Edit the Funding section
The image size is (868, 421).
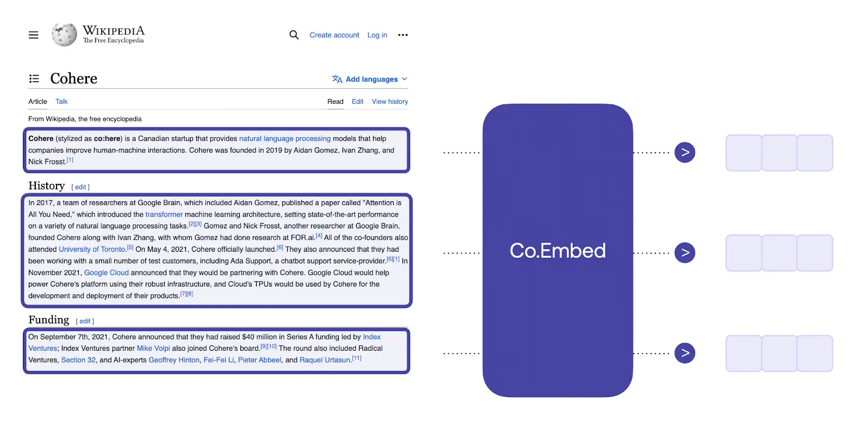click(x=85, y=321)
